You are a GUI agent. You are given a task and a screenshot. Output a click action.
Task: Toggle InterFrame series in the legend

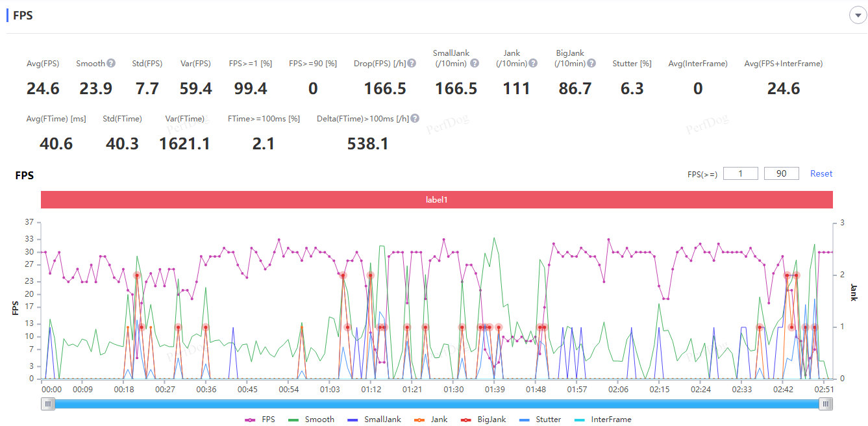coord(603,420)
